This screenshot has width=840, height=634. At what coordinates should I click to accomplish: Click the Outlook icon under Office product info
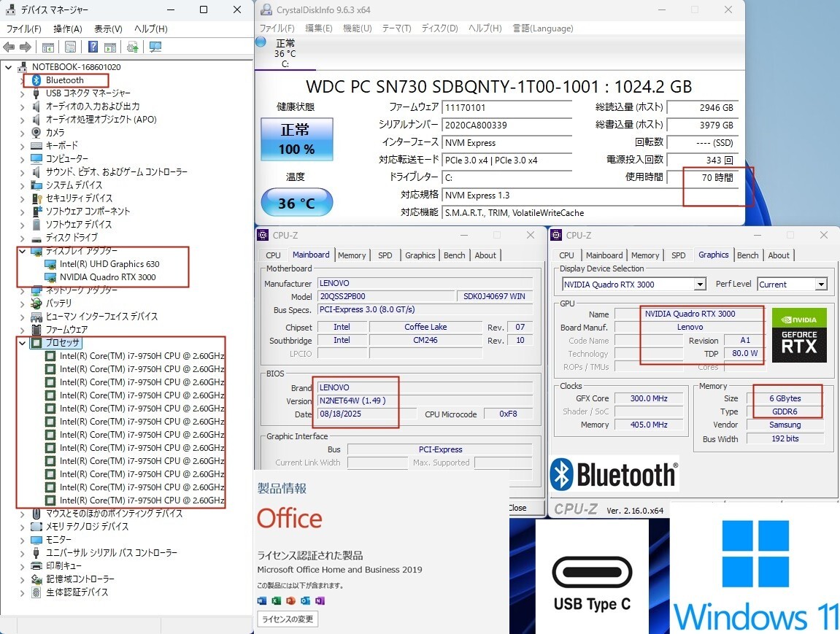pos(305,600)
